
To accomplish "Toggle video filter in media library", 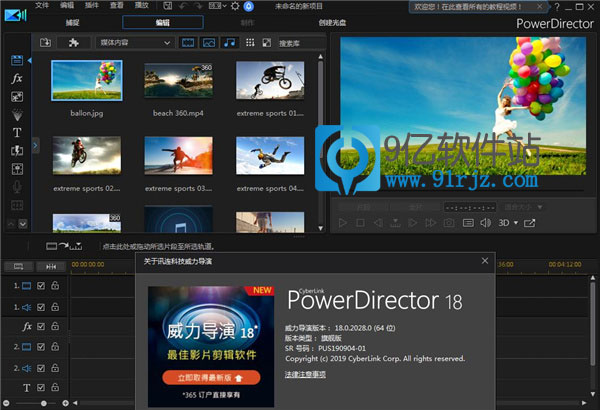I will click(188, 42).
